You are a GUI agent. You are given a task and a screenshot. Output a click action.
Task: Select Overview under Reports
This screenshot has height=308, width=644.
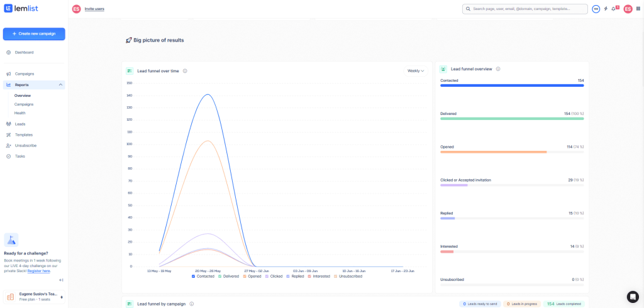click(x=23, y=96)
